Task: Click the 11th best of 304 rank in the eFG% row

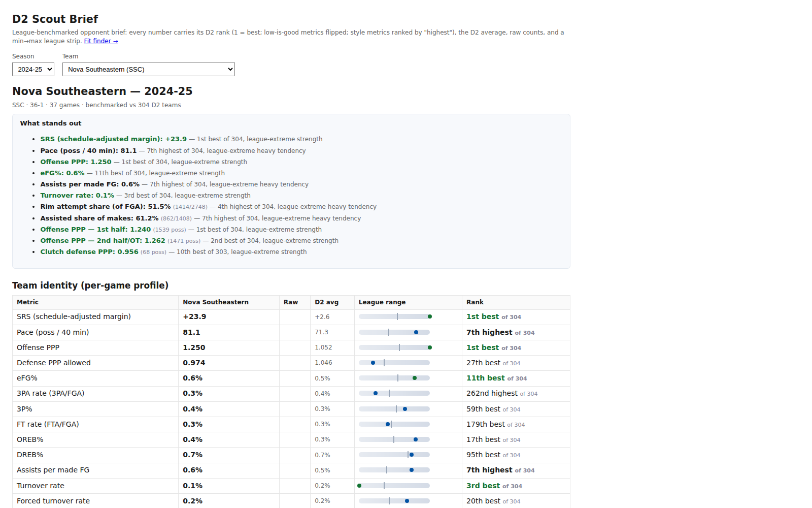Action: [497, 378]
